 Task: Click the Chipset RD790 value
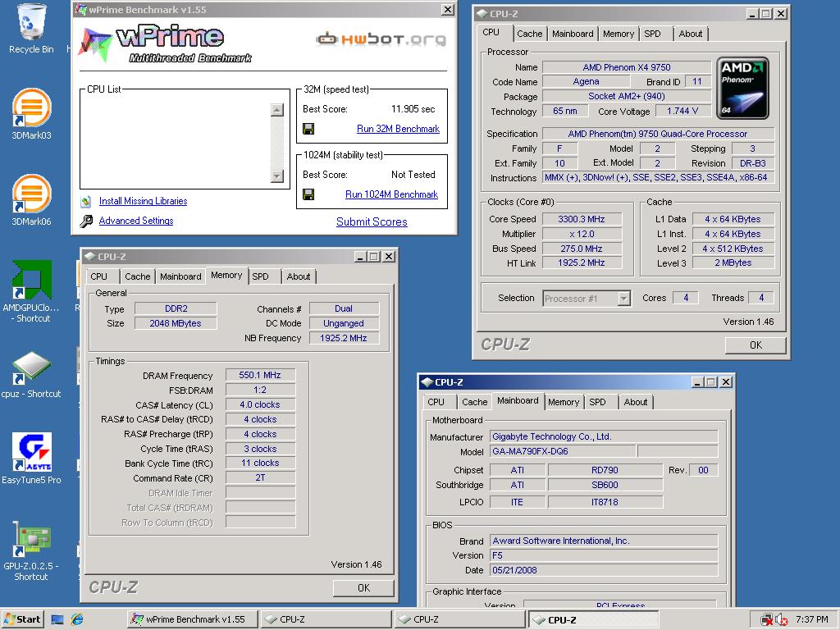(605, 470)
